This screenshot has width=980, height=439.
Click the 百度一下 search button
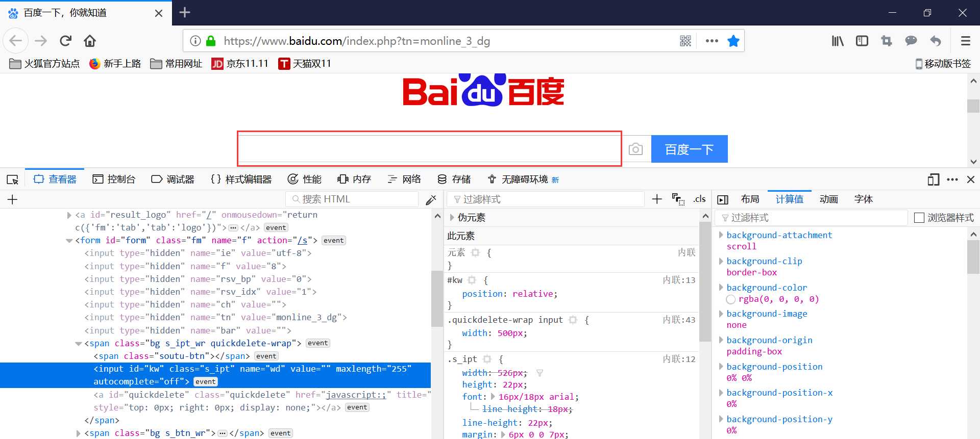click(689, 149)
